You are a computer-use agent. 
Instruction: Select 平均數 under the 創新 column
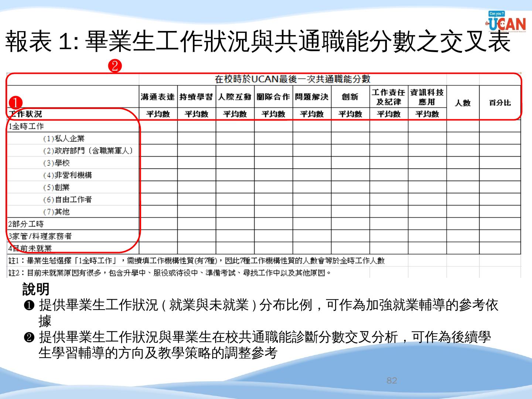pyautogui.click(x=350, y=114)
